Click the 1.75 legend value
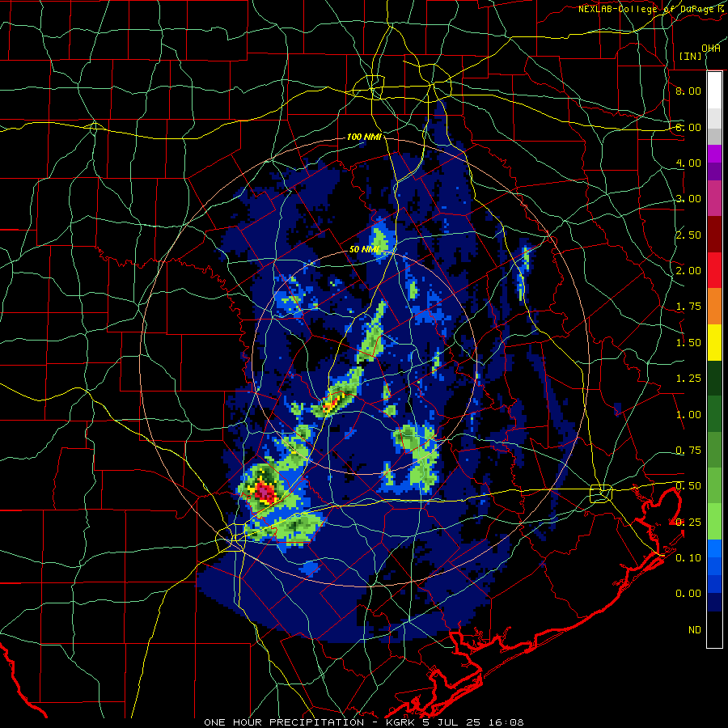The image size is (728, 728). click(x=688, y=307)
